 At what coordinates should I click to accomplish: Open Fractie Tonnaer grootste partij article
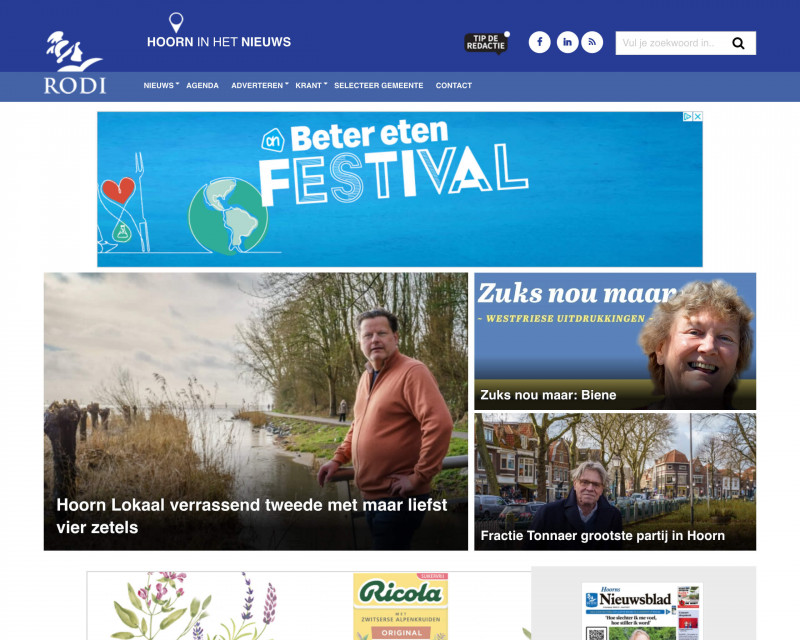tap(615, 482)
